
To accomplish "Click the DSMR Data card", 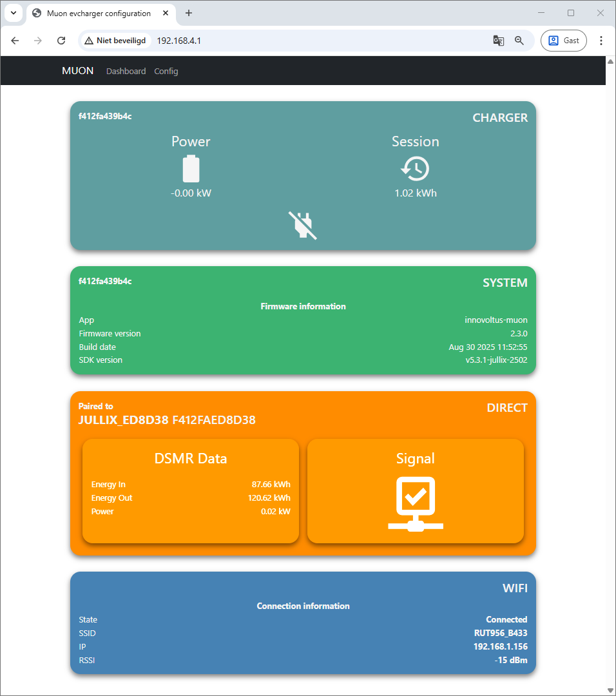I will [x=191, y=491].
